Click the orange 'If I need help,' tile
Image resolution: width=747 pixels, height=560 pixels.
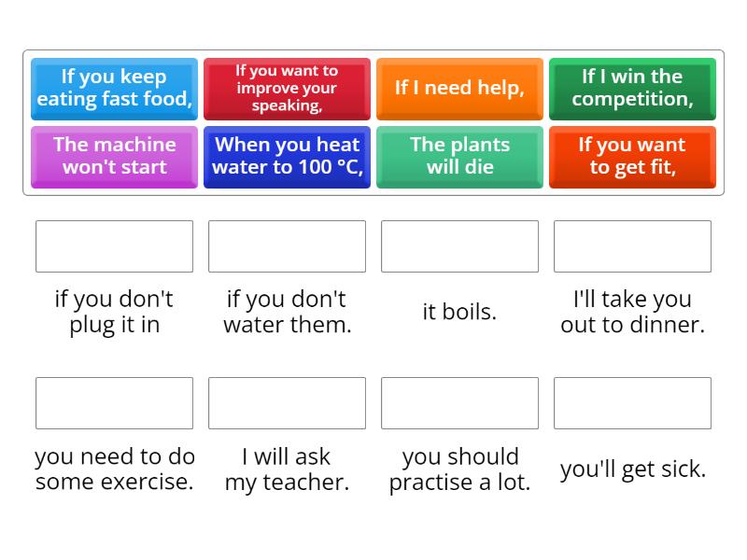click(x=459, y=89)
